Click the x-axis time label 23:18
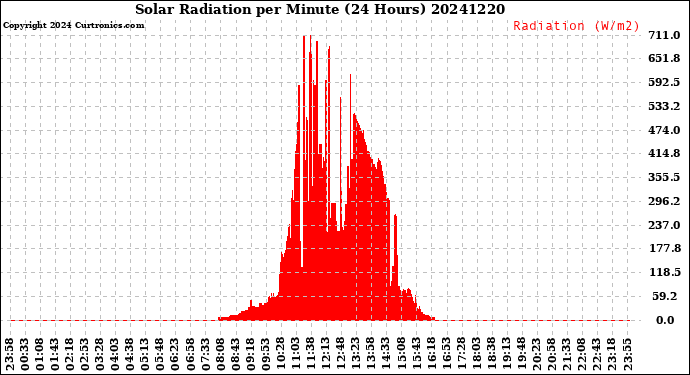This screenshot has height=375, width=690. 613,355
